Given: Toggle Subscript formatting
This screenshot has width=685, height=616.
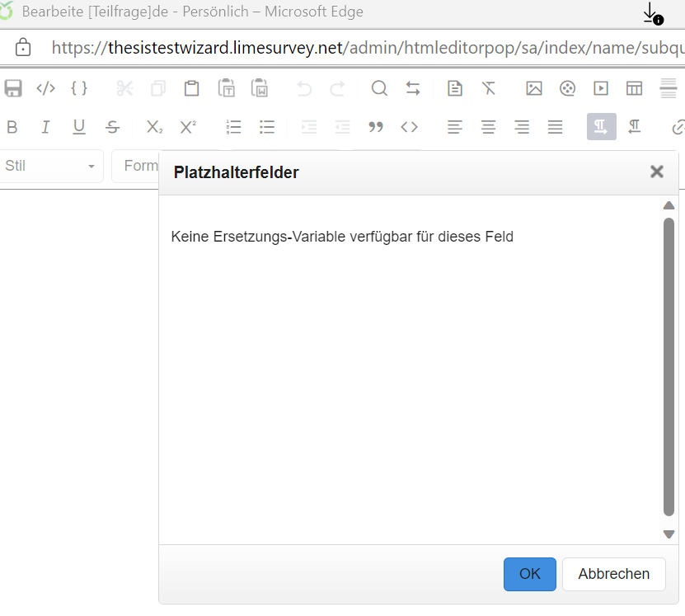Looking at the screenshot, I should [154, 127].
